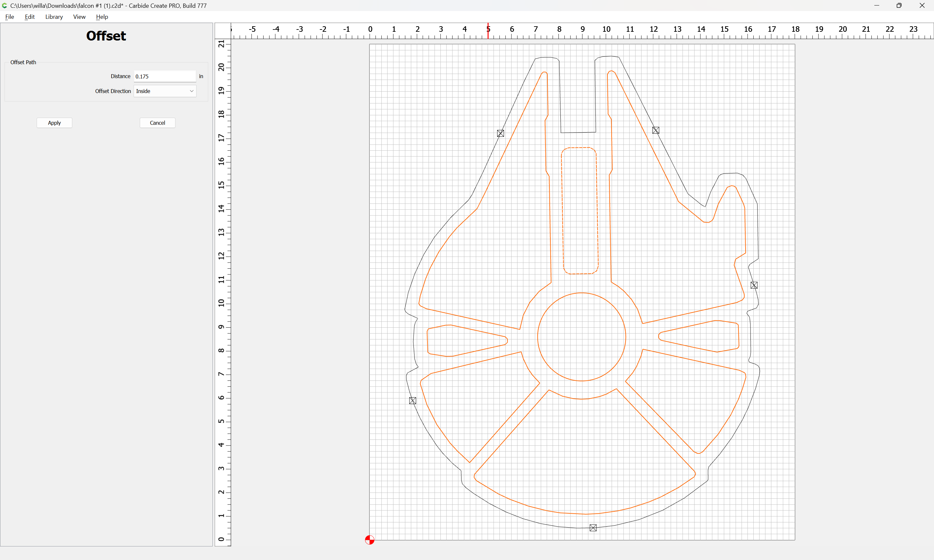Open the View menu
Image resolution: width=934 pixels, height=560 pixels.
(x=79, y=17)
